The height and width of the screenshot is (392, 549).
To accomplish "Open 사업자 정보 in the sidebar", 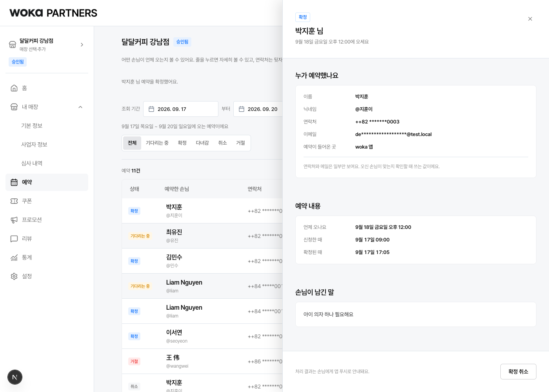I will [34, 145].
